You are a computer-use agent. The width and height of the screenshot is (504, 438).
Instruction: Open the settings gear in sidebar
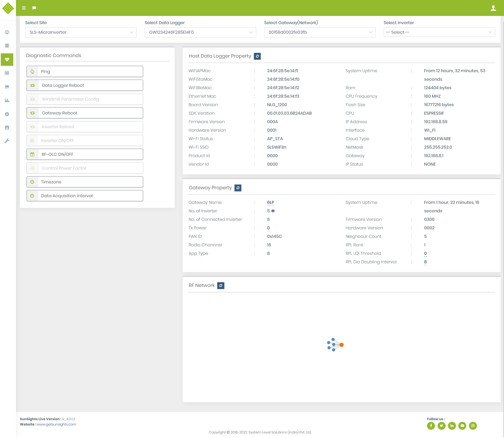click(x=7, y=114)
